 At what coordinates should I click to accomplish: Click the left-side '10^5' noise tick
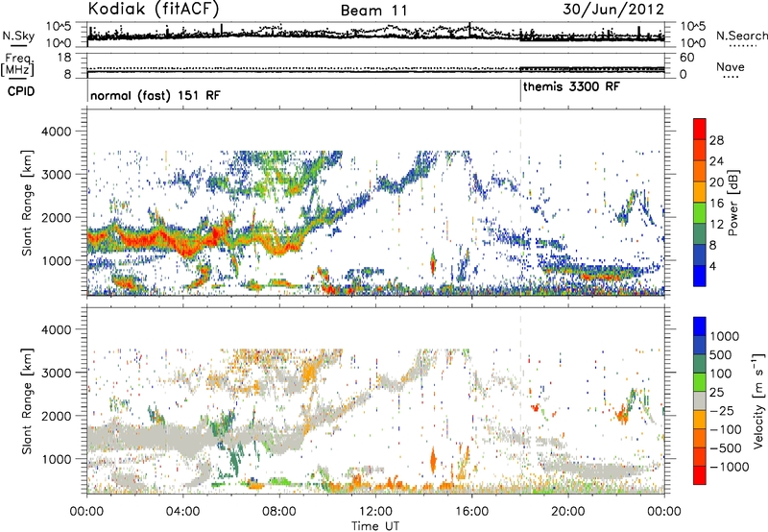point(59,27)
